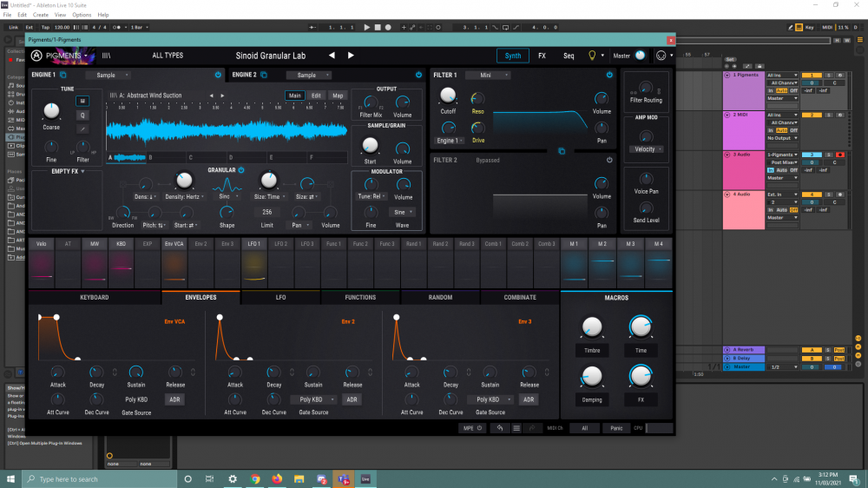This screenshot has width=868, height=488.
Task: Click the Cutoff knob in Filter 1
Action: coord(448,96)
